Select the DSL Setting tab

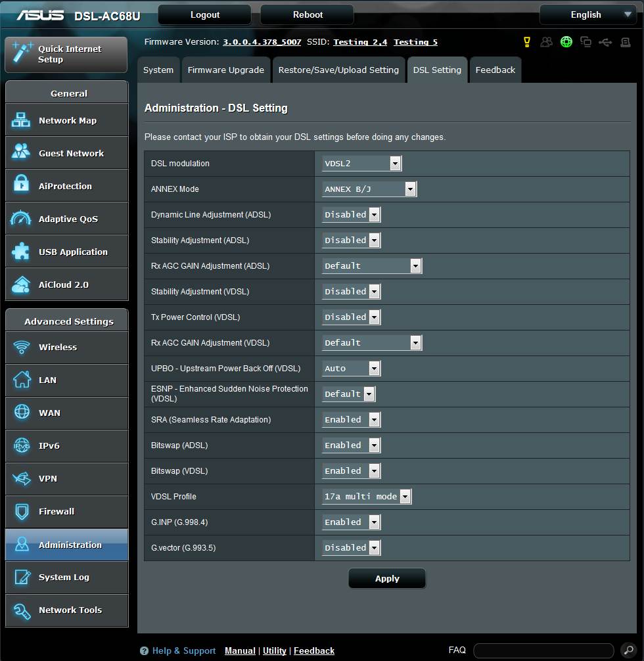coord(437,70)
